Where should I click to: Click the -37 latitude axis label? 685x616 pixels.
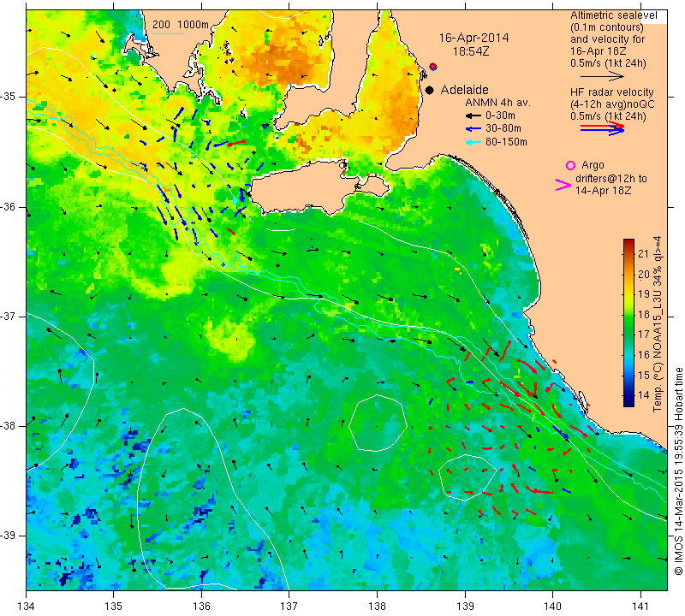(x=9, y=316)
